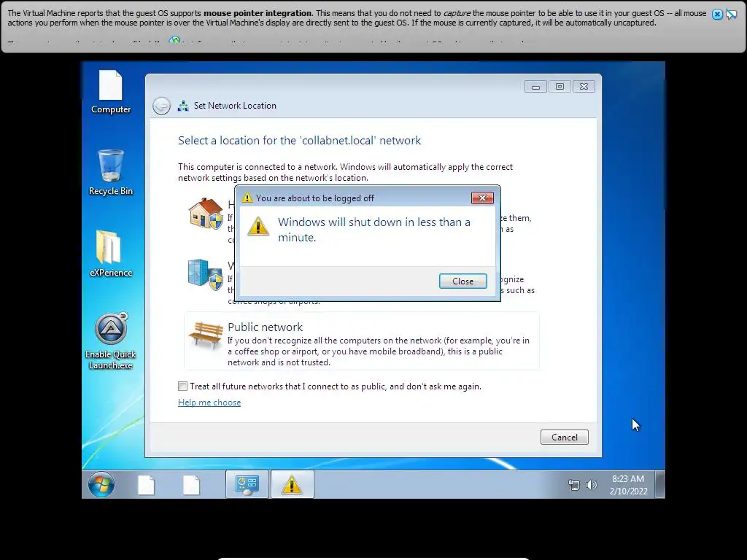Close the Set Network Location window
747x560 pixels.
tap(584, 87)
